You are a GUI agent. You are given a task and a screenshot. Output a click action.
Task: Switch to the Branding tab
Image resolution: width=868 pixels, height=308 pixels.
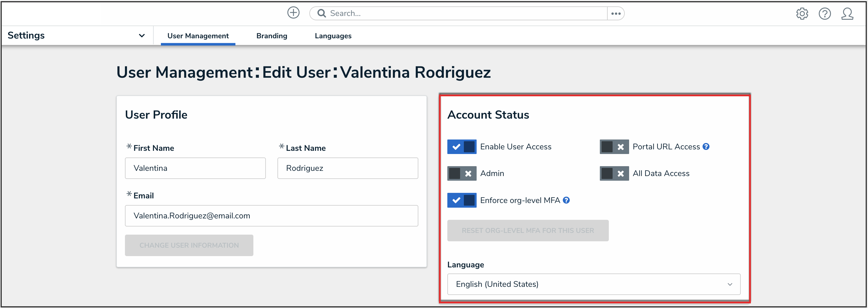click(272, 36)
